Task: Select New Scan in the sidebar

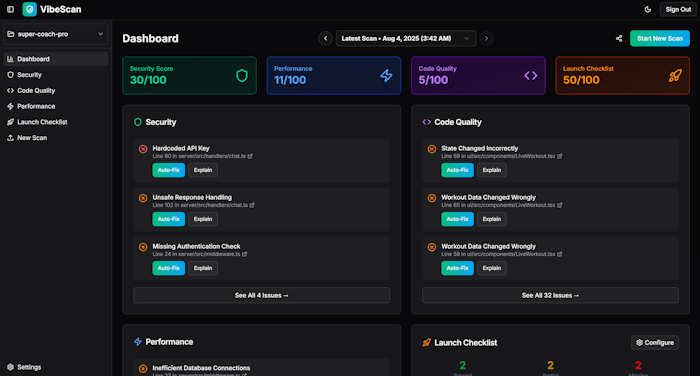Action: (x=56, y=138)
